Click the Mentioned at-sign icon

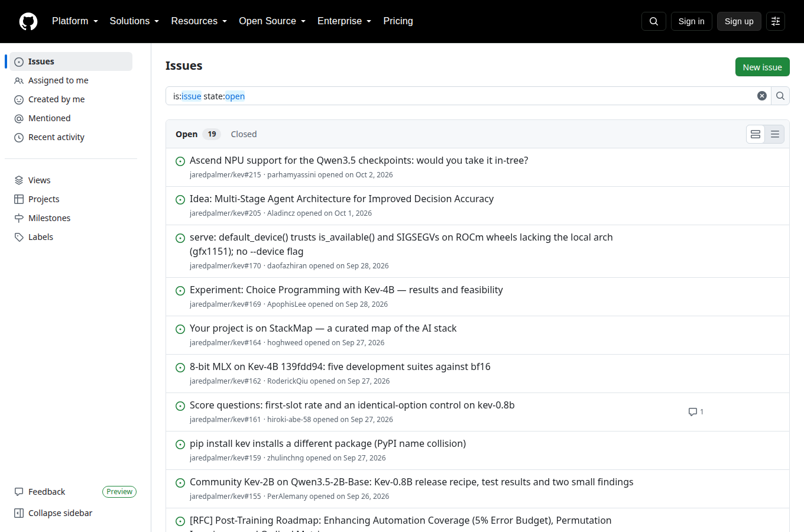(x=19, y=118)
